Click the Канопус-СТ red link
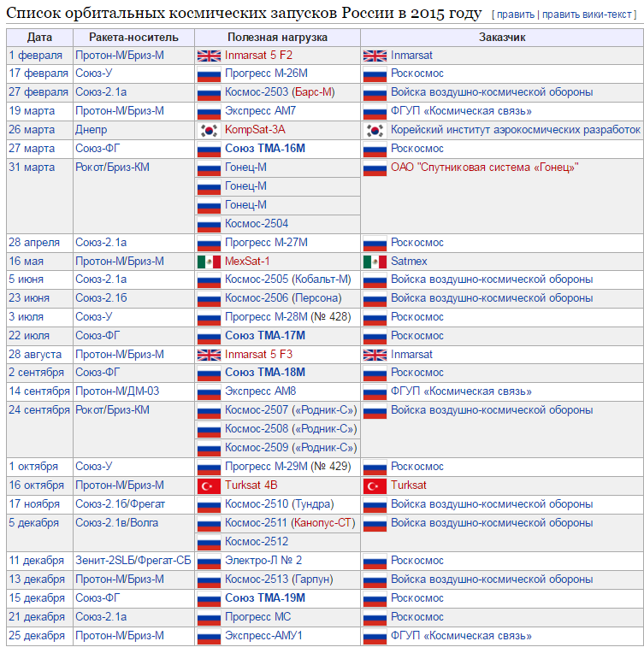 [322, 523]
